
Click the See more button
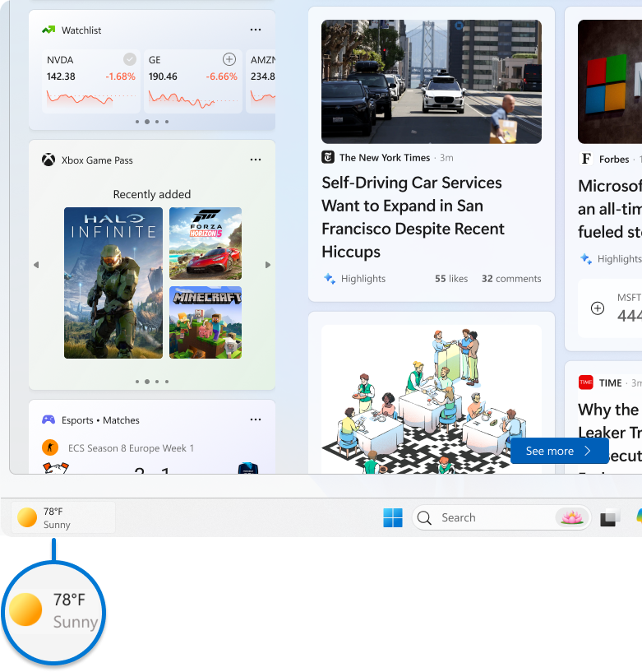click(559, 451)
